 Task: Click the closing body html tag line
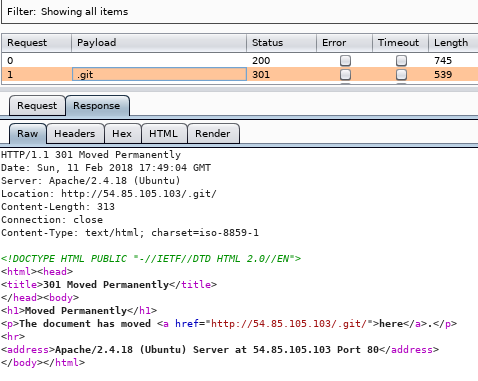pos(43,363)
